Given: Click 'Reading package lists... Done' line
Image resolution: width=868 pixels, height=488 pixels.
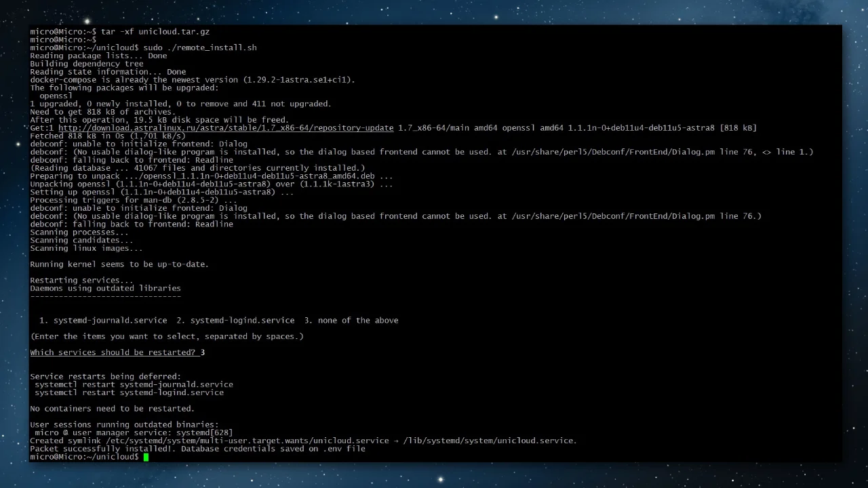Looking at the screenshot, I should 98,56.
